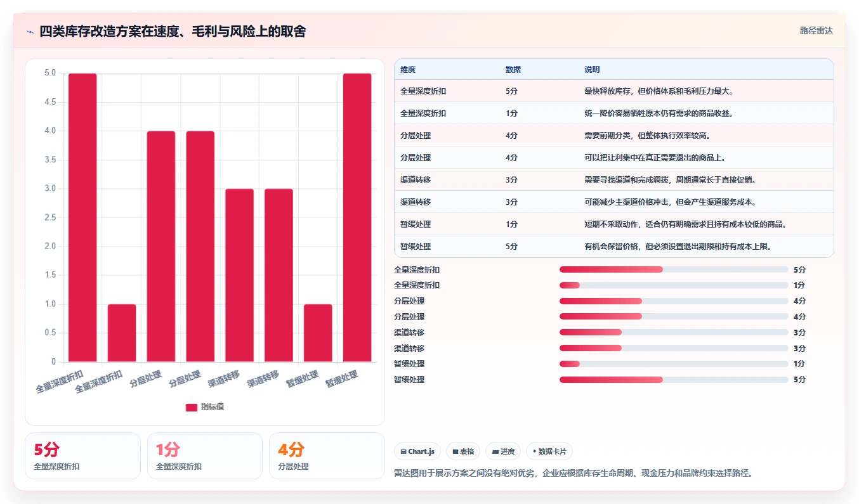Click the trend icon beside the page title

[30, 32]
